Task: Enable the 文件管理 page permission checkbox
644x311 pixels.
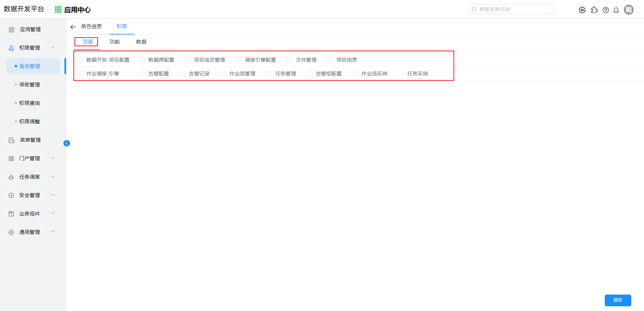Action: (290, 60)
